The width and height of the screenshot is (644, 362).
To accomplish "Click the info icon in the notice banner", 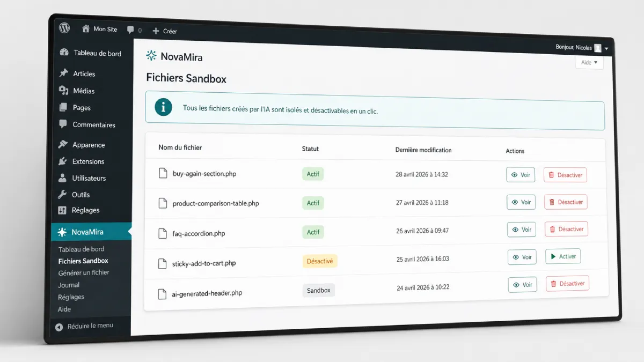I will click(x=163, y=107).
